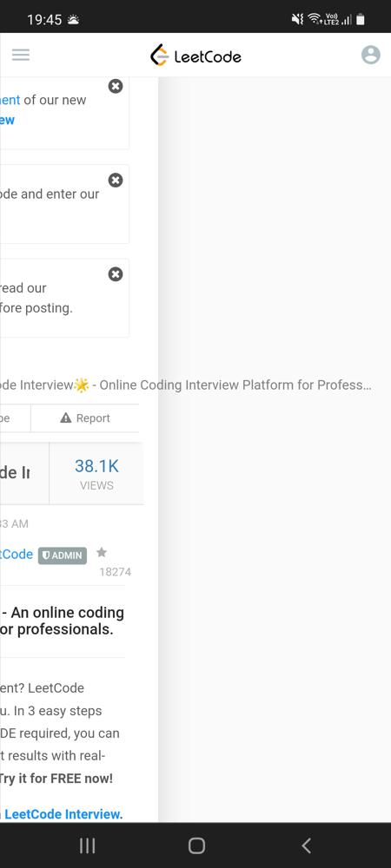Dismiss the notice mentioning "of our new"
This screenshot has width=391, height=868.
point(116,86)
